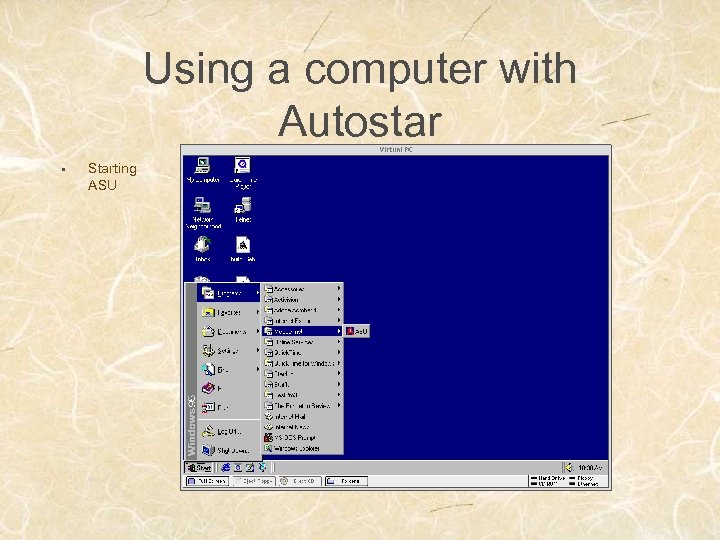Click the MS-DOS Prompt icon

[268, 438]
